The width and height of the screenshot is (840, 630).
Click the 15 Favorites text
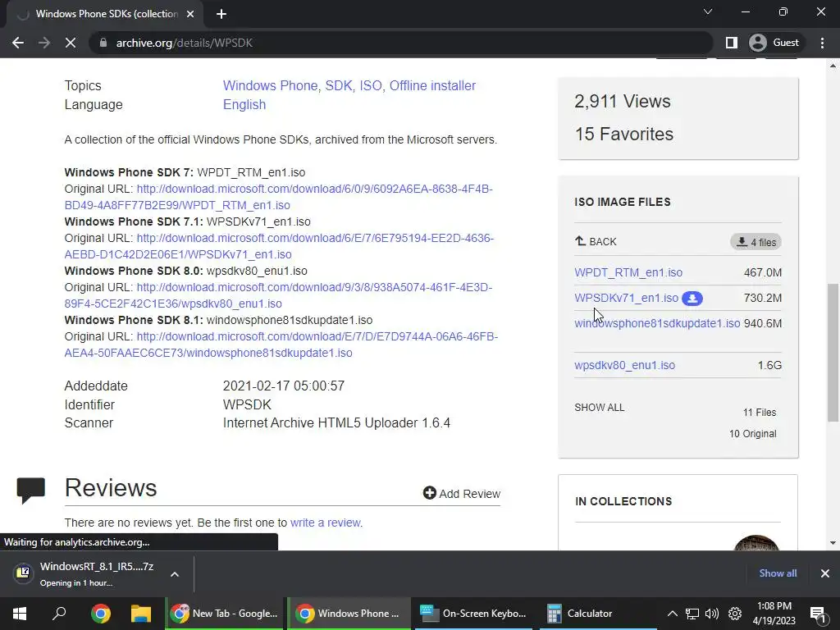(624, 134)
